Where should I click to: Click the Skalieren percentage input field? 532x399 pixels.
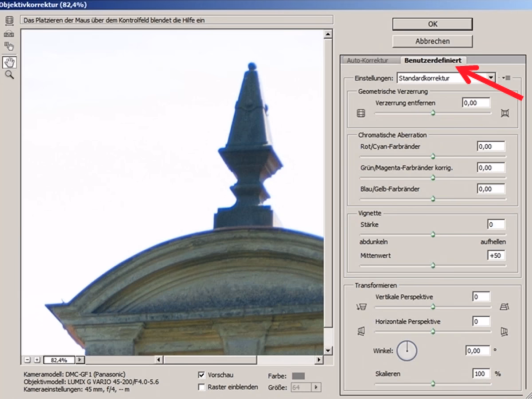481,374
